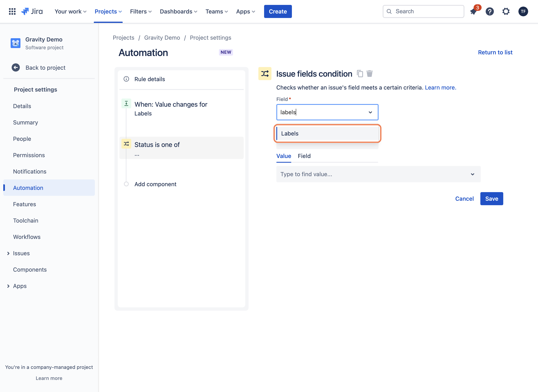
Task: Click Add component in the rule chain
Action: (x=155, y=184)
